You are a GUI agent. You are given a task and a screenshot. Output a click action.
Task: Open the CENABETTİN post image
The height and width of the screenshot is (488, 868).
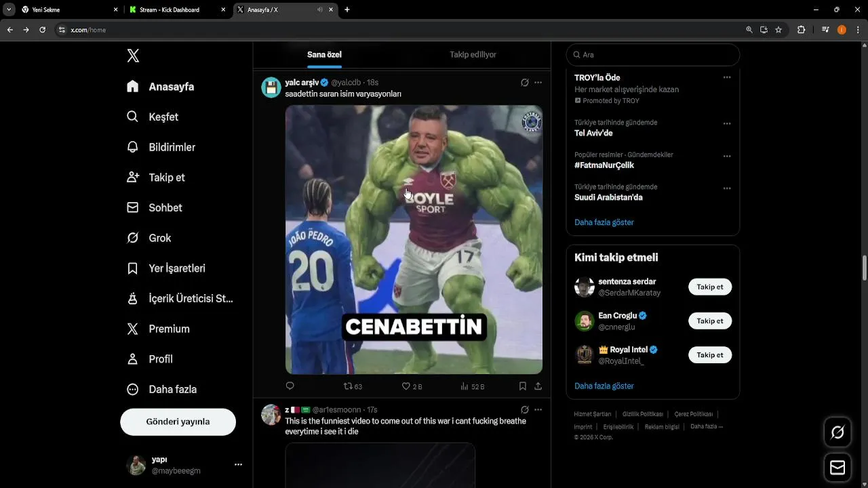[414, 239]
